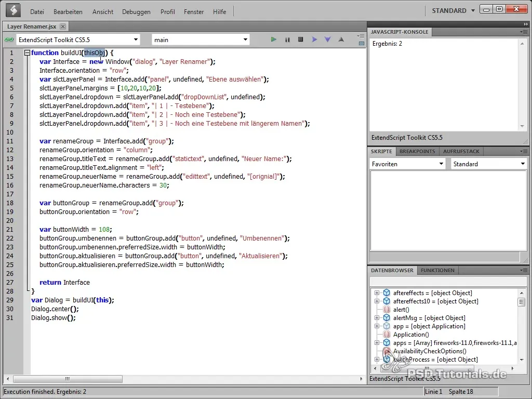Expand the alertMsg object tree node
This screenshot has width=532, height=399.
tap(376, 318)
